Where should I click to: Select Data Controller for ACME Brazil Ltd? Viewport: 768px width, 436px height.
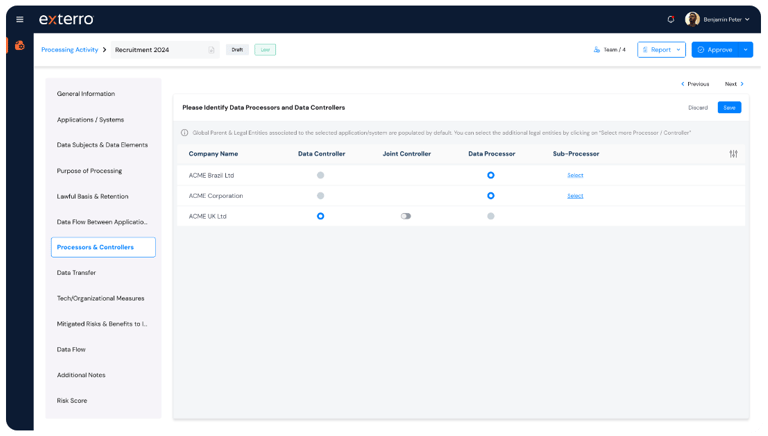320,175
